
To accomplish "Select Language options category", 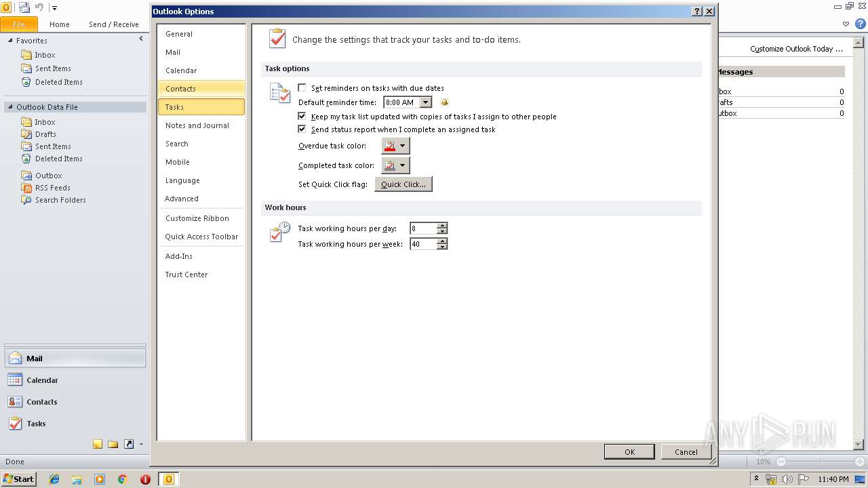I will point(201,180).
